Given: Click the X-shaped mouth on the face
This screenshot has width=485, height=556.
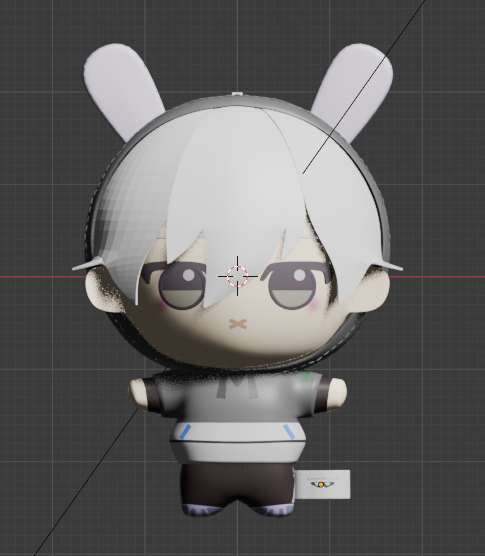Looking at the screenshot, I should coord(238,324).
